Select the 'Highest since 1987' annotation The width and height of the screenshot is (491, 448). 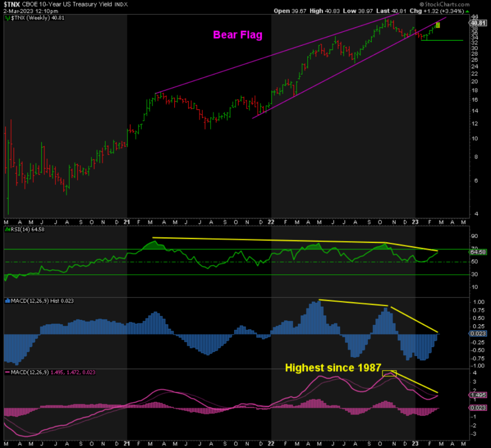click(333, 368)
